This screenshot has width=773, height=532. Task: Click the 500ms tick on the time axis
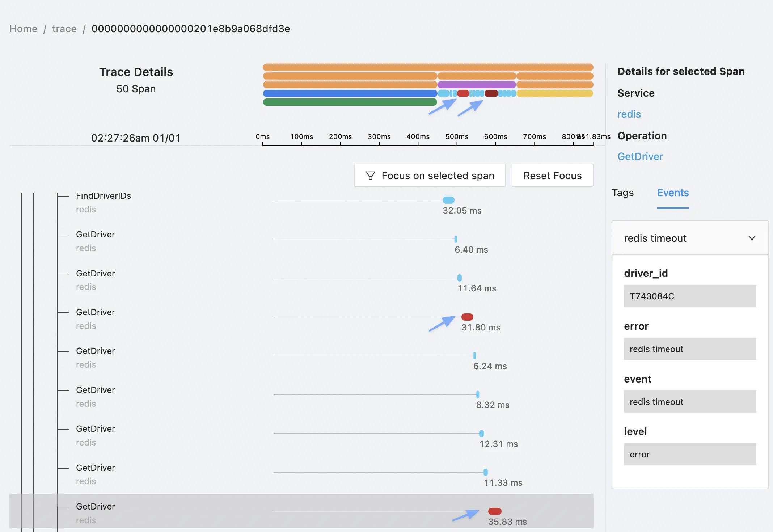[457, 137]
